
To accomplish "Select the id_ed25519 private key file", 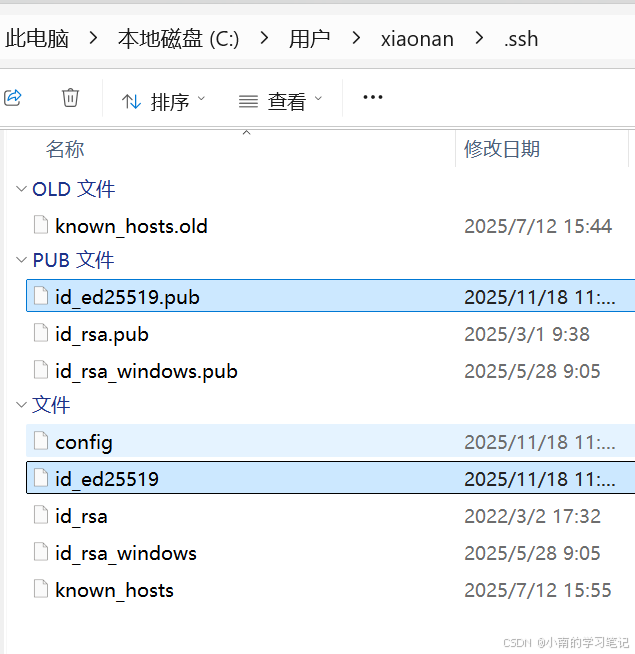I will coord(330,478).
